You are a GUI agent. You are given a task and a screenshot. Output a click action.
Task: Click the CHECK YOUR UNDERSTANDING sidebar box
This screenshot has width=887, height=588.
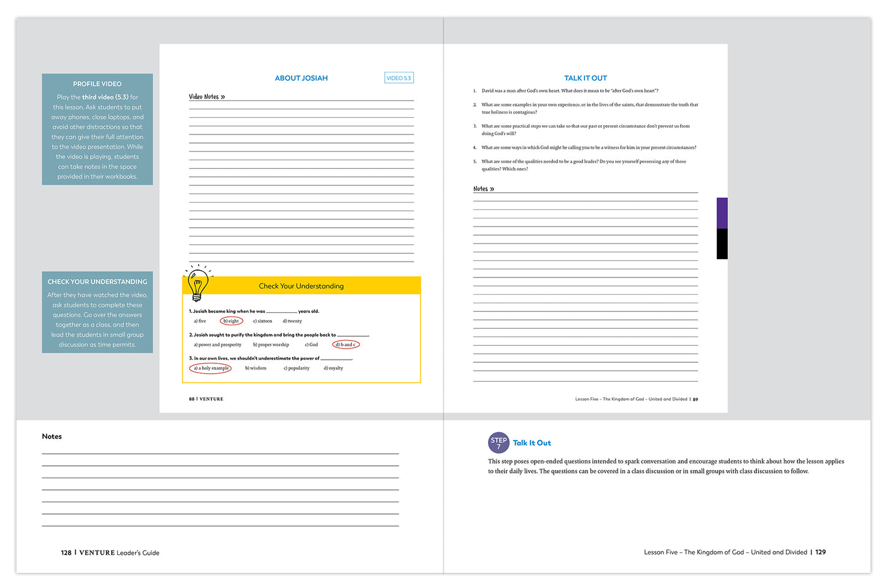click(x=97, y=312)
